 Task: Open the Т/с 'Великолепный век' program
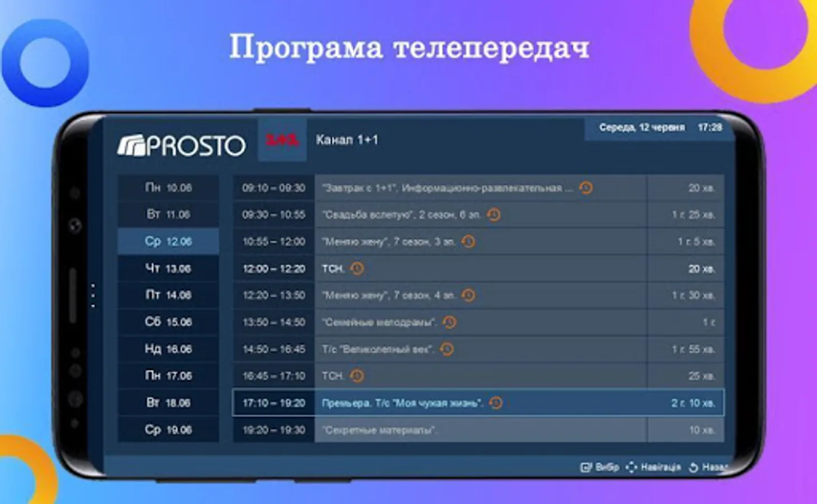(x=378, y=349)
